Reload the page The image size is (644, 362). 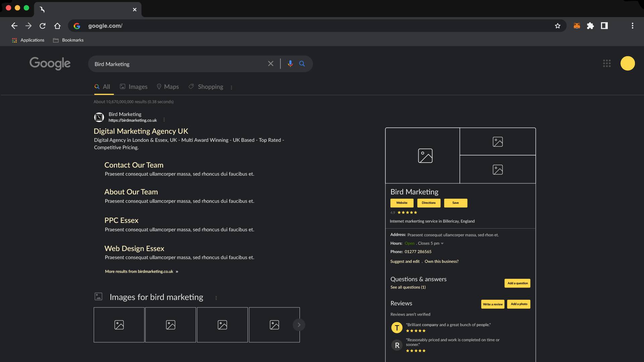tap(43, 26)
